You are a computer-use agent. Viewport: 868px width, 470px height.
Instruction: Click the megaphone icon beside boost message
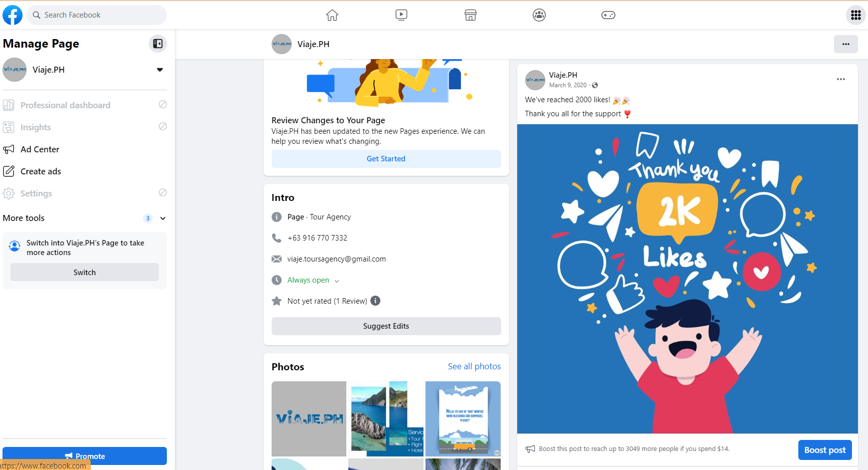[530, 449]
